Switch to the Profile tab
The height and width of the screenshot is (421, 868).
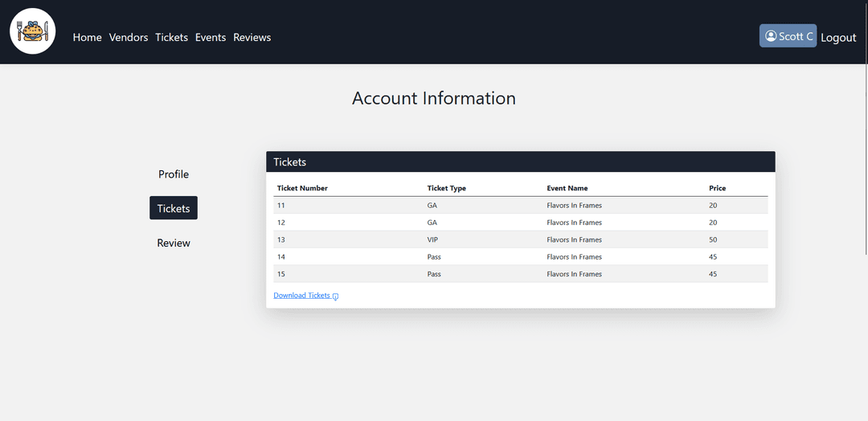coord(174,174)
